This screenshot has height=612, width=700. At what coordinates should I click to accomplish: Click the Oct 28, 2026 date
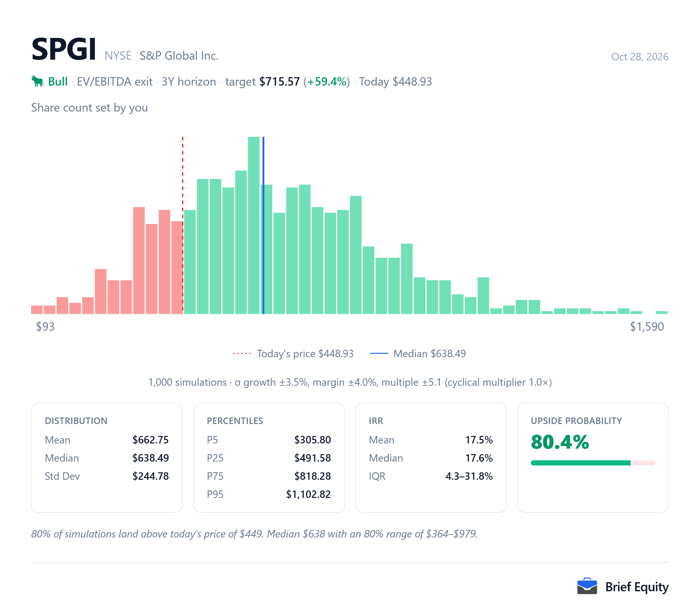[x=640, y=57]
